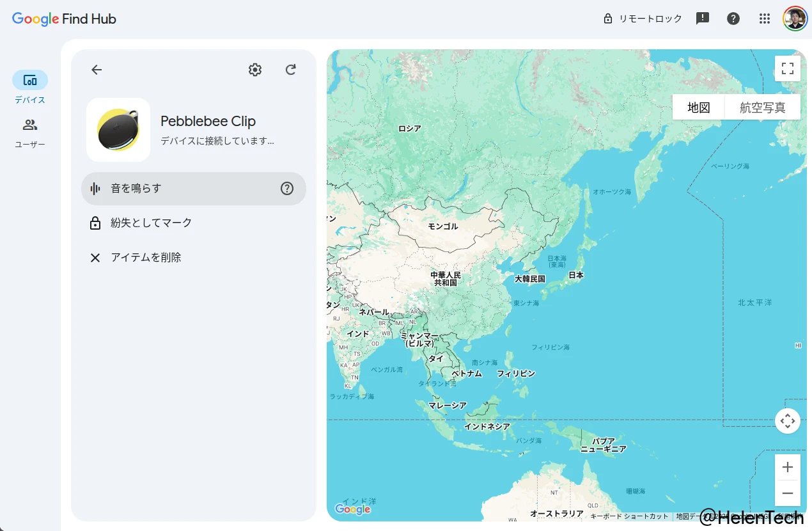812x531 pixels.
Task: Zoom out on the map
Action: (788, 493)
